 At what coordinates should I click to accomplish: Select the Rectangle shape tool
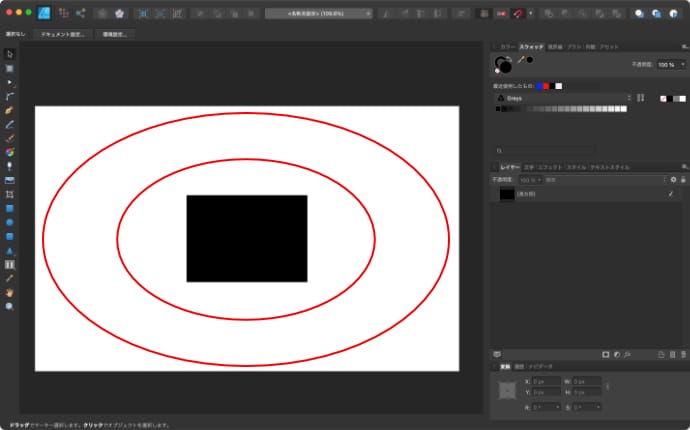click(10, 208)
